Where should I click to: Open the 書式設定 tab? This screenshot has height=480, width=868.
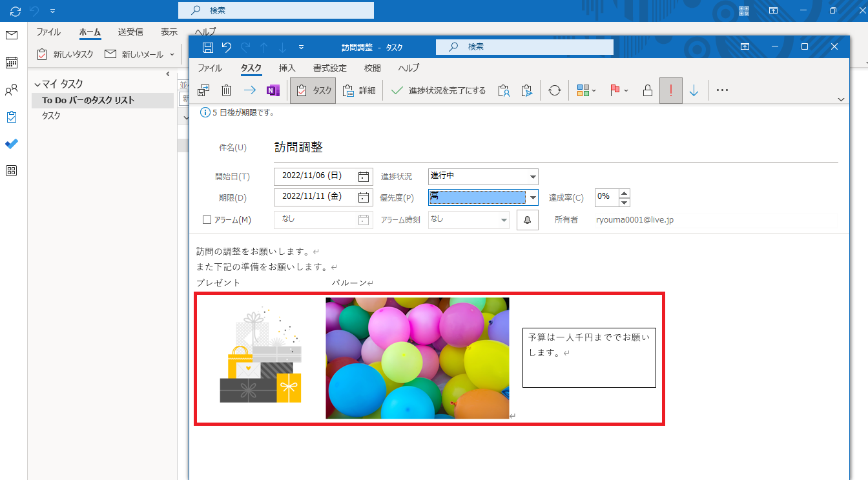point(329,68)
